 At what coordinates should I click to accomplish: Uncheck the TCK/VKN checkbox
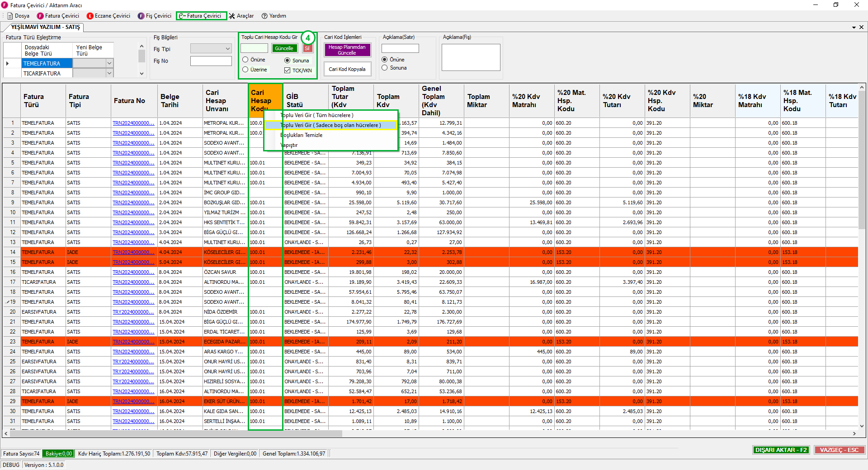[x=287, y=70]
